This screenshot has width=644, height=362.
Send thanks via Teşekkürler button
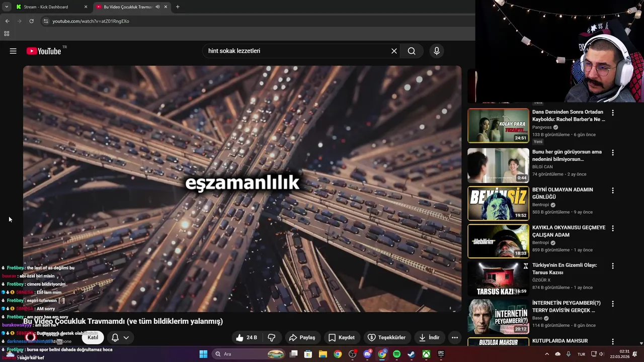[386, 337]
